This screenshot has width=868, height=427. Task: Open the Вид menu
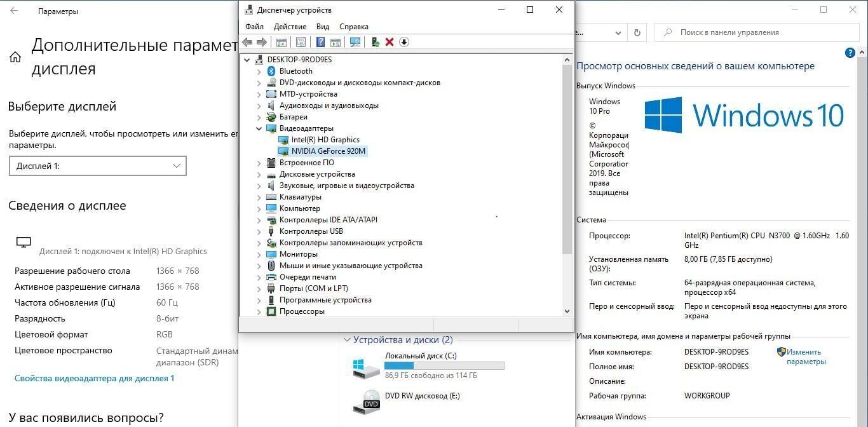(323, 27)
